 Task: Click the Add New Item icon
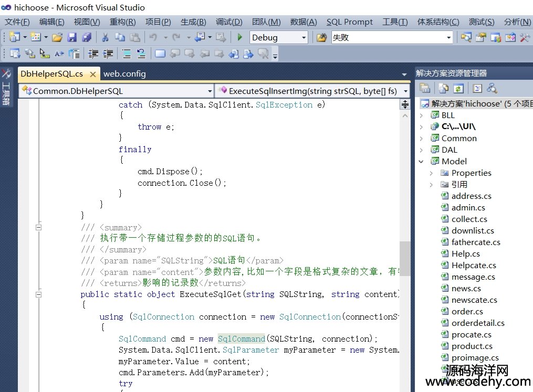pyautogui.click(x=35, y=37)
